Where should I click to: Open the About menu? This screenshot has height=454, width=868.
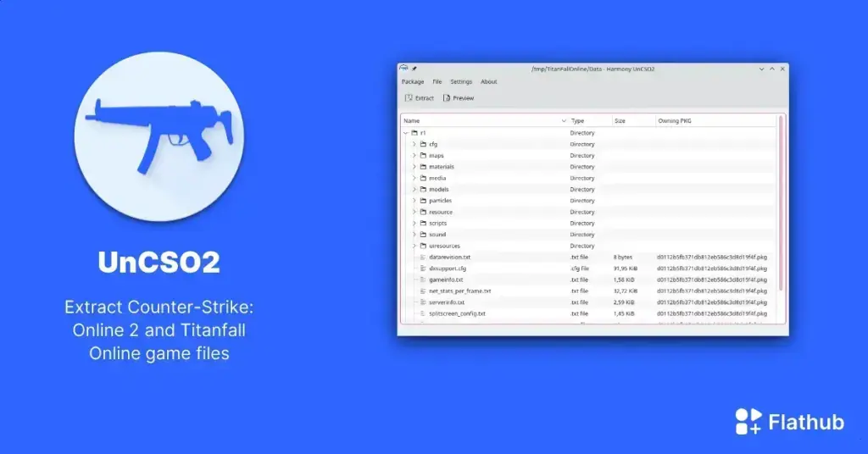point(489,82)
